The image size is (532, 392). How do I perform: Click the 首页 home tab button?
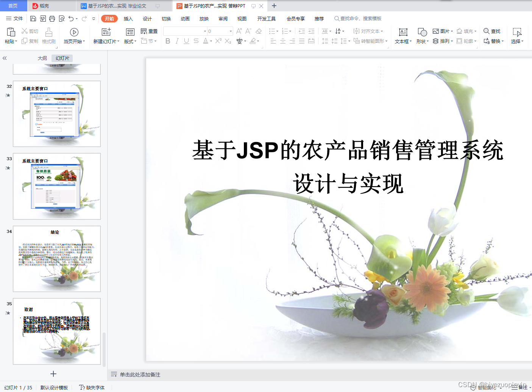pos(13,6)
